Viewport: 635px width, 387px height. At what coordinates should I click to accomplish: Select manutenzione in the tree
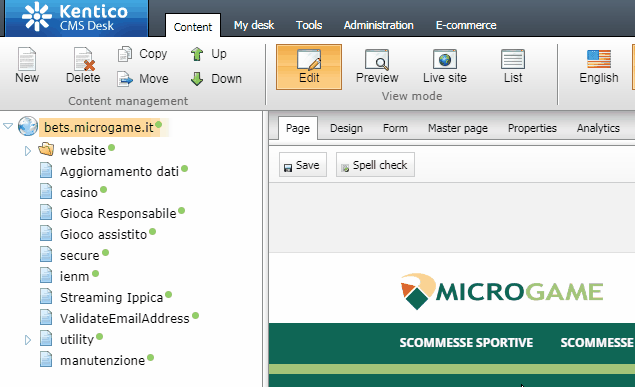point(102,361)
